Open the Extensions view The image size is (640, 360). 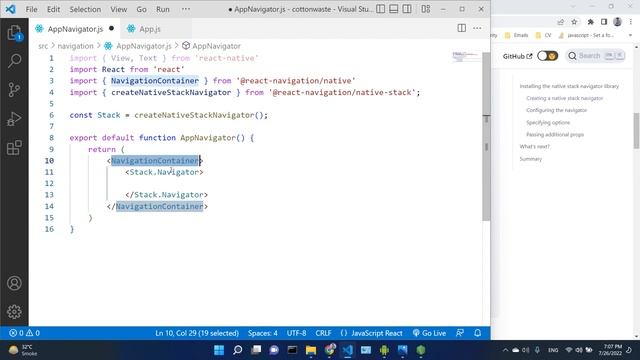click(x=14, y=147)
